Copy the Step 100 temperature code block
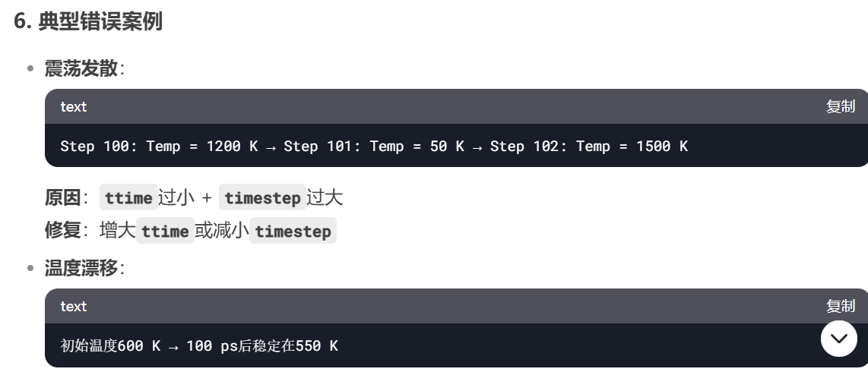868x372 pixels. click(x=841, y=106)
